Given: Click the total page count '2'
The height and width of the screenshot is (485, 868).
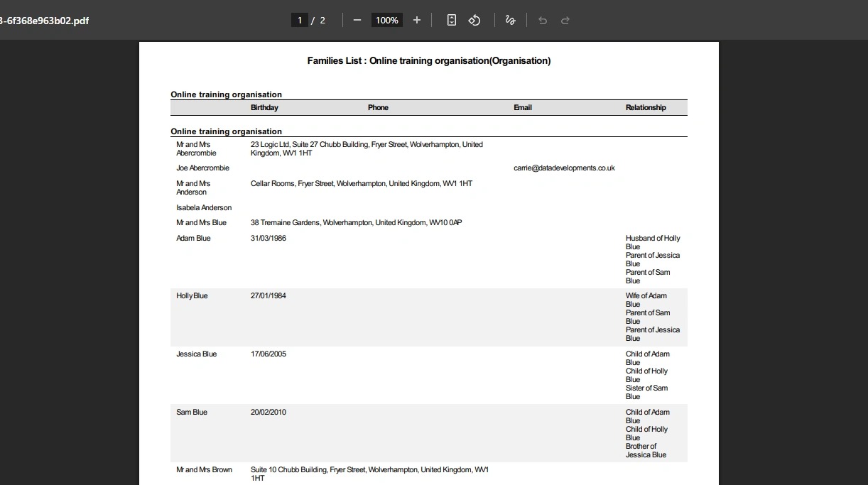Looking at the screenshot, I should click(322, 20).
